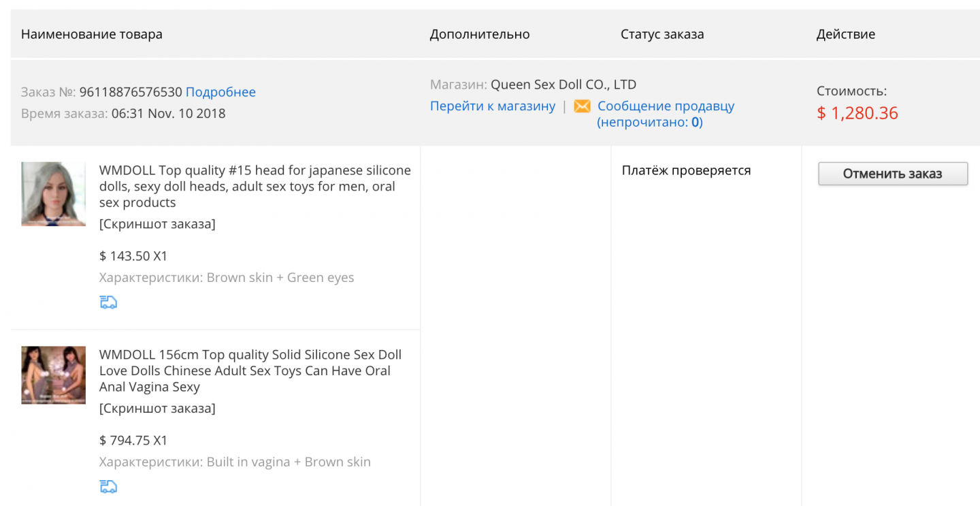This screenshot has height=506, width=980.
Task: Click the delivery truck icon under $794.75 item
Action: coord(108,486)
